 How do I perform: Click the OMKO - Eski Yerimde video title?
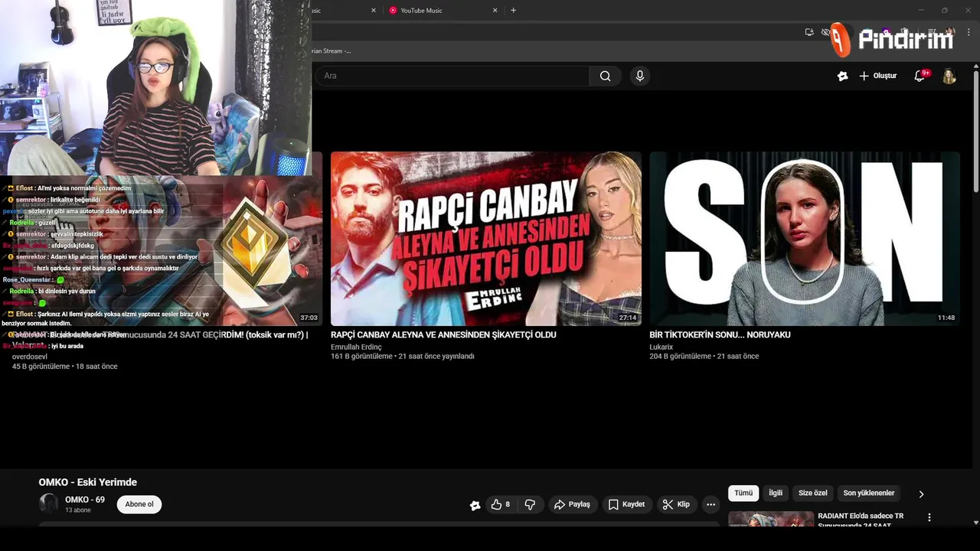click(88, 482)
